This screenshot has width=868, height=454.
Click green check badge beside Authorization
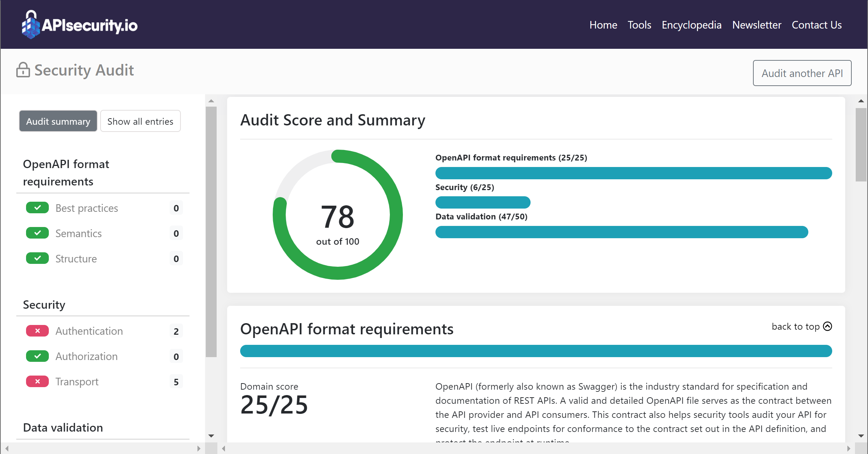(x=37, y=356)
